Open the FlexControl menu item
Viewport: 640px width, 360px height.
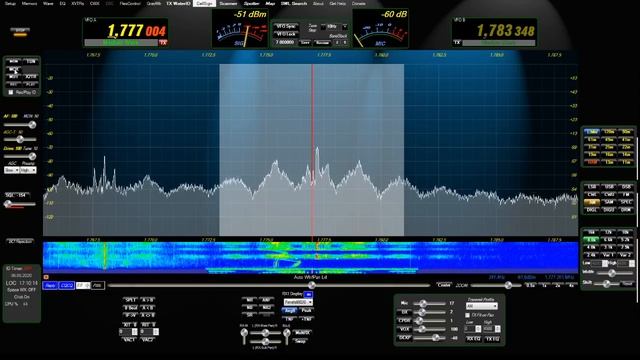(130, 4)
